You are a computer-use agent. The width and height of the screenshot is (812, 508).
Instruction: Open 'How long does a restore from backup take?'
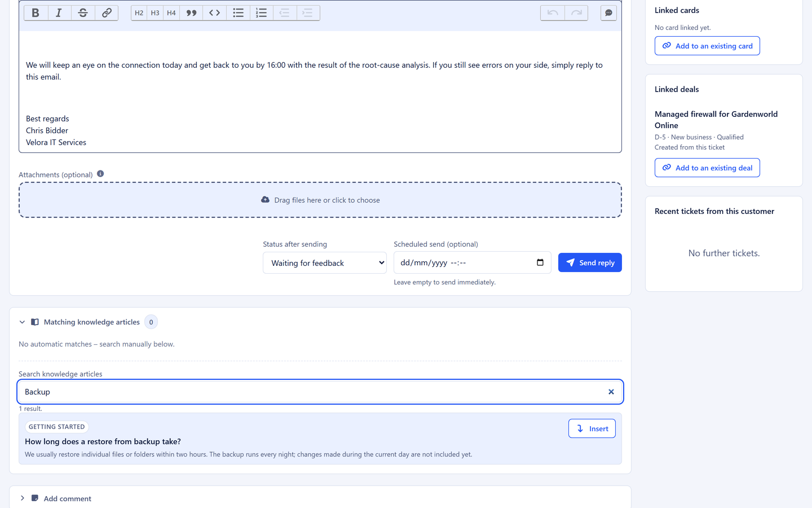103,441
